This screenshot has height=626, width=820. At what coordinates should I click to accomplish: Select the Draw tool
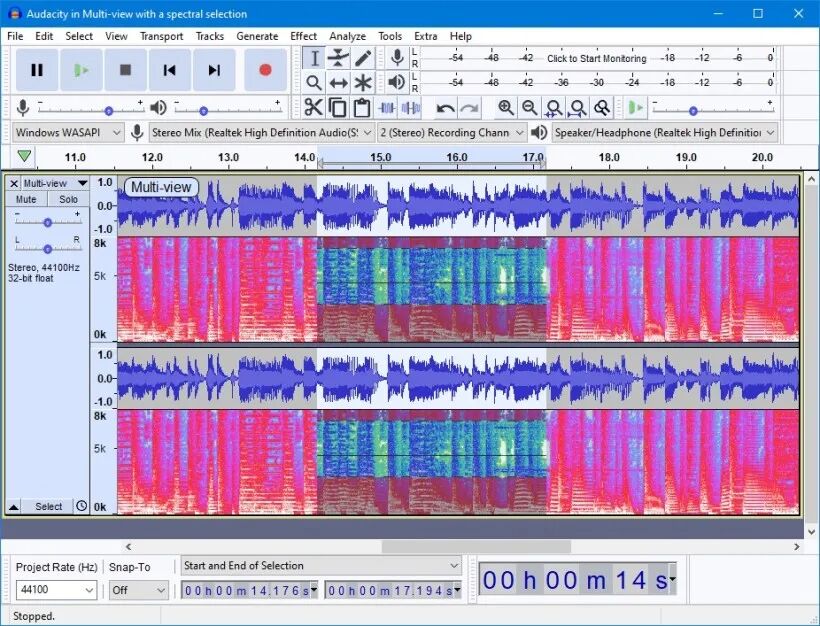coord(362,58)
